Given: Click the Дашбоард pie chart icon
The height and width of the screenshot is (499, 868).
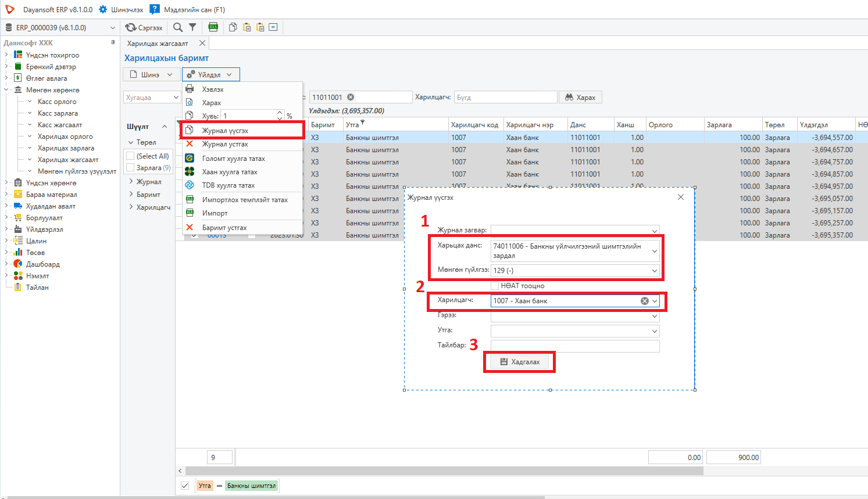Looking at the screenshot, I should click(x=18, y=264).
